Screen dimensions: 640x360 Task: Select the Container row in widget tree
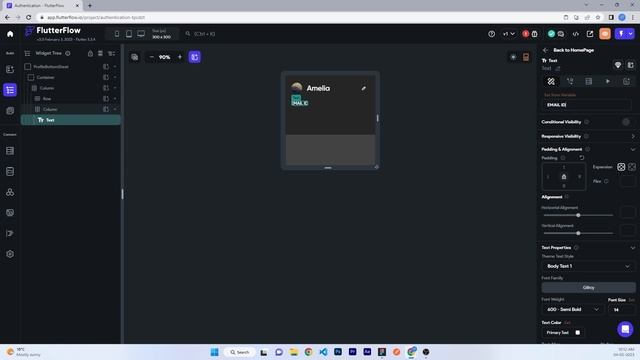pyautogui.click(x=72, y=77)
